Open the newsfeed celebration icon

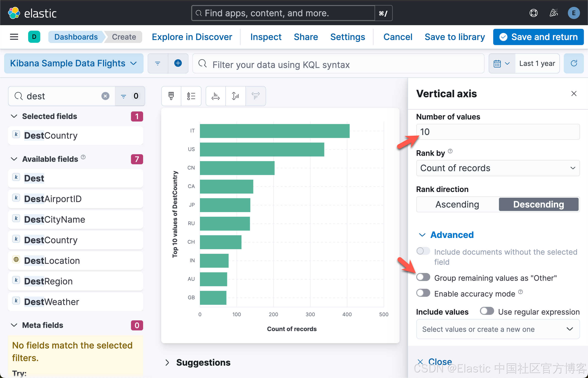554,13
